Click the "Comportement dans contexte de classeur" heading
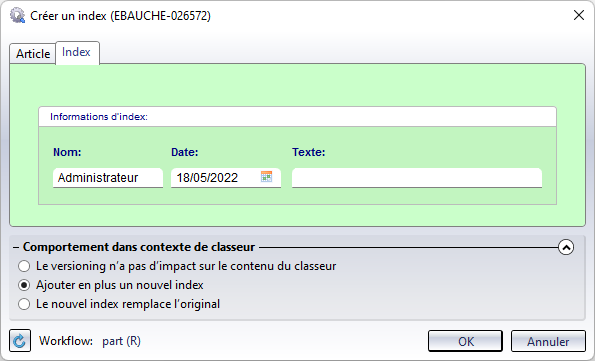 click(x=139, y=247)
